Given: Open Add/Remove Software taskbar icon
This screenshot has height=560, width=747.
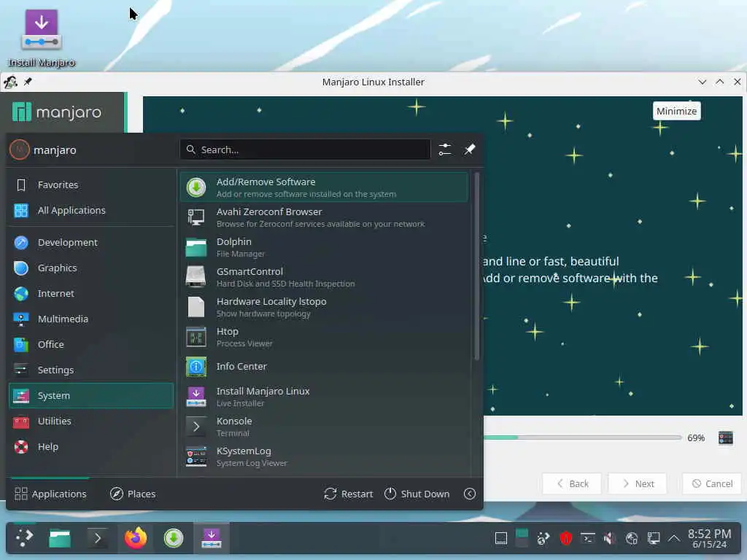Looking at the screenshot, I should (x=174, y=538).
